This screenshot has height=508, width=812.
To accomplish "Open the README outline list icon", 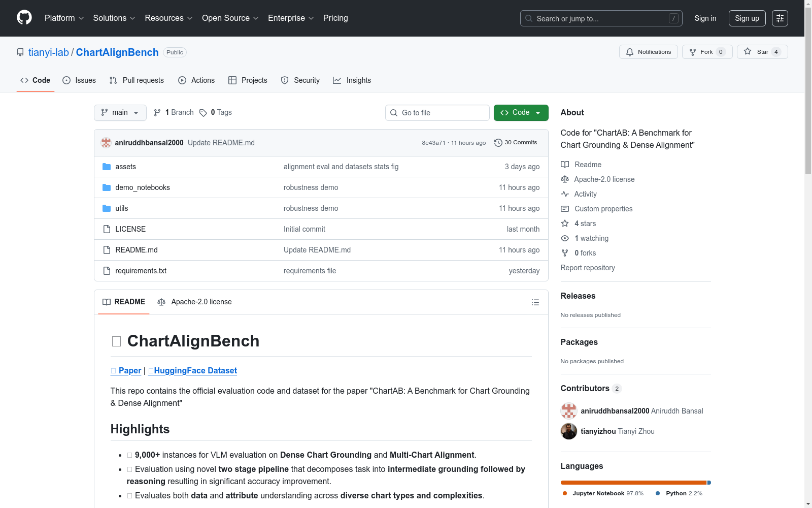I will coord(535,302).
